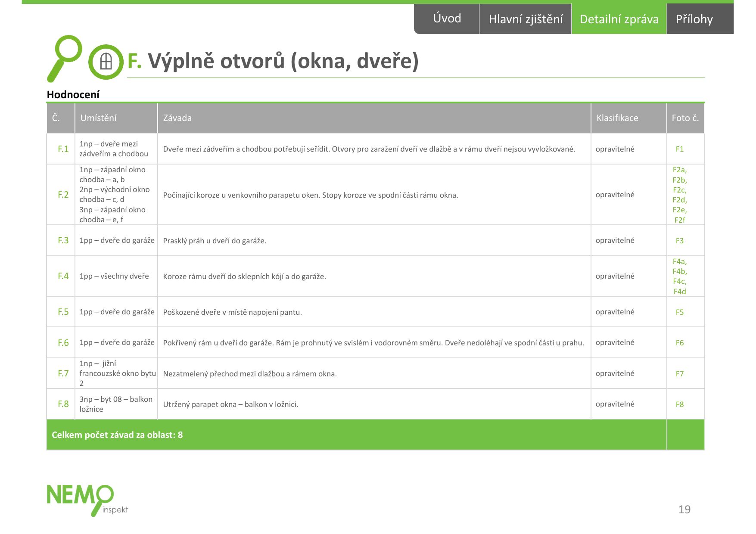Click location '1np – jižní francouzské okno bytu 2'
Screen dimensions: 756x534
pyautogui.click(x=118, y=373)
